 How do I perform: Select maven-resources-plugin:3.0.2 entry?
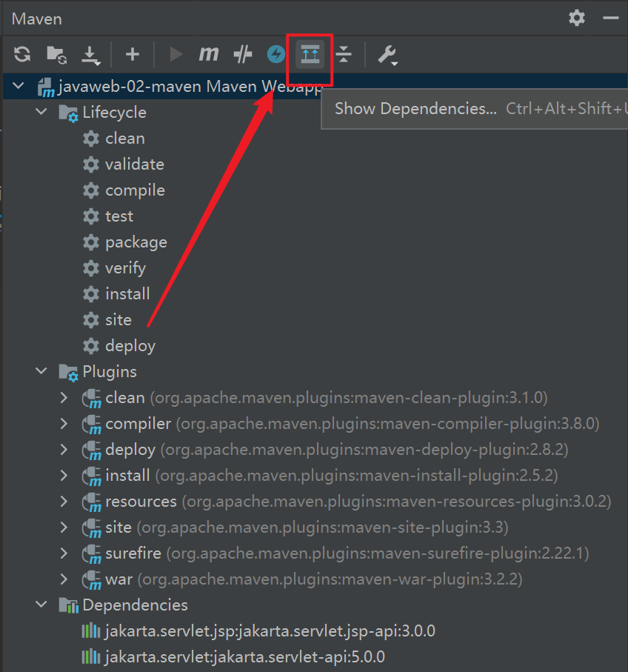[x=358, y=502]
